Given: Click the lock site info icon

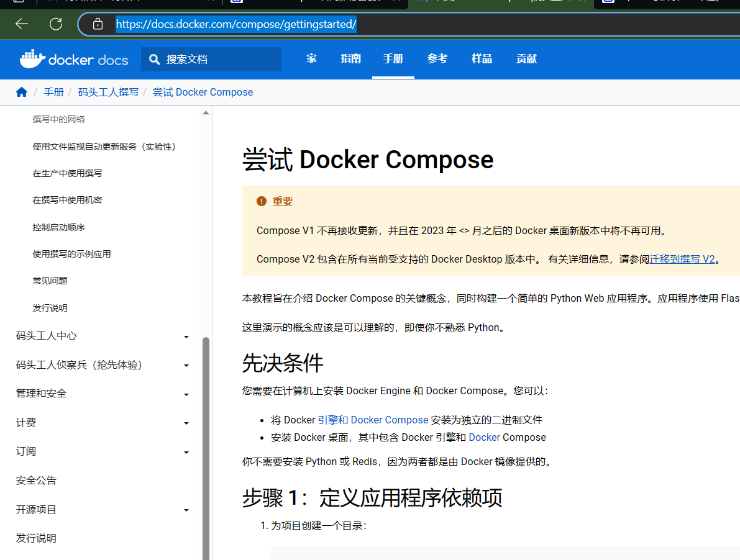Looking at the screenshot, I should pyautogui.click(x=98, y=24).
